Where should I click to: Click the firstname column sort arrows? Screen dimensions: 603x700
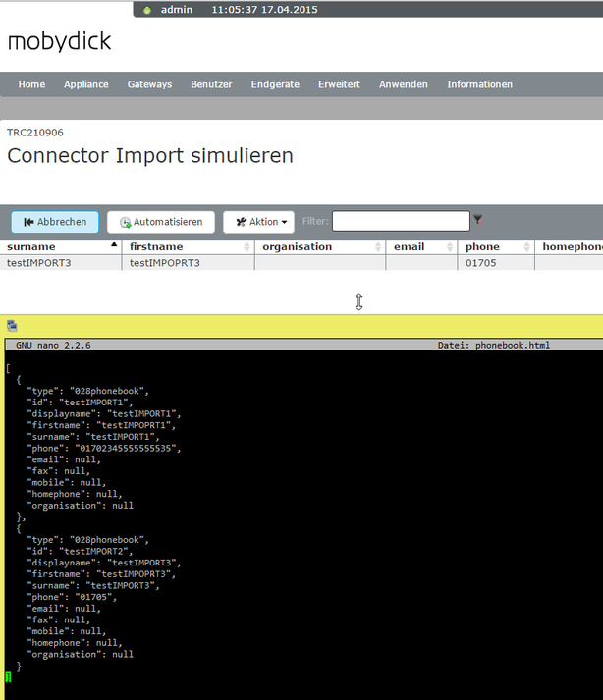(247, 246)
